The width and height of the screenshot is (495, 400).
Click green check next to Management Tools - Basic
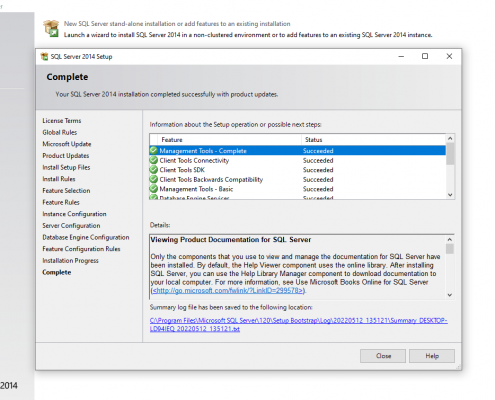154,189
